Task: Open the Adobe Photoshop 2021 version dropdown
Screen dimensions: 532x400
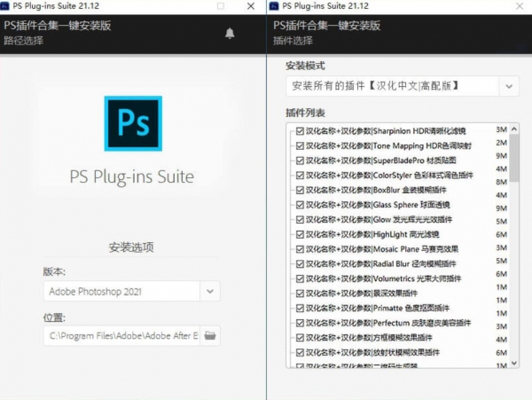Action: coord(210,291)
